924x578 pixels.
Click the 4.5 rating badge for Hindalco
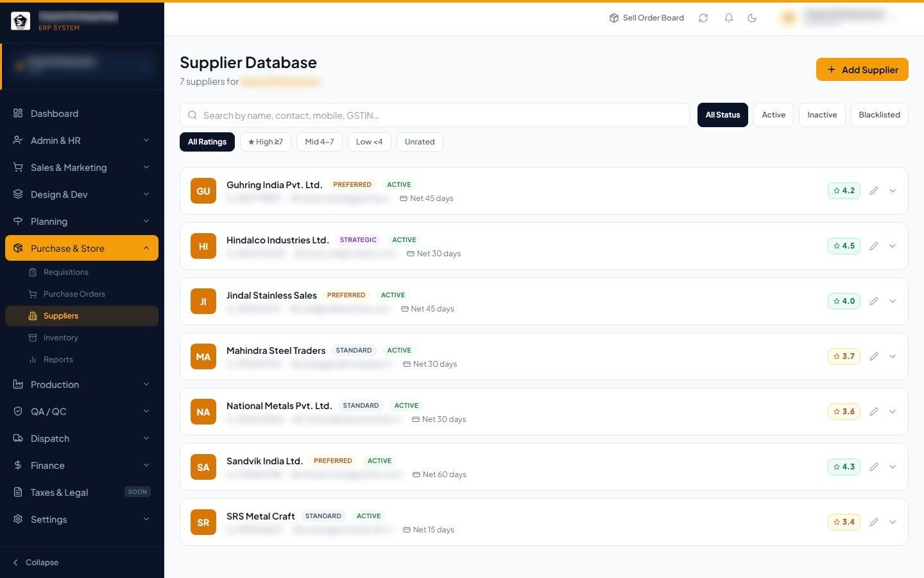coord(844,246)
